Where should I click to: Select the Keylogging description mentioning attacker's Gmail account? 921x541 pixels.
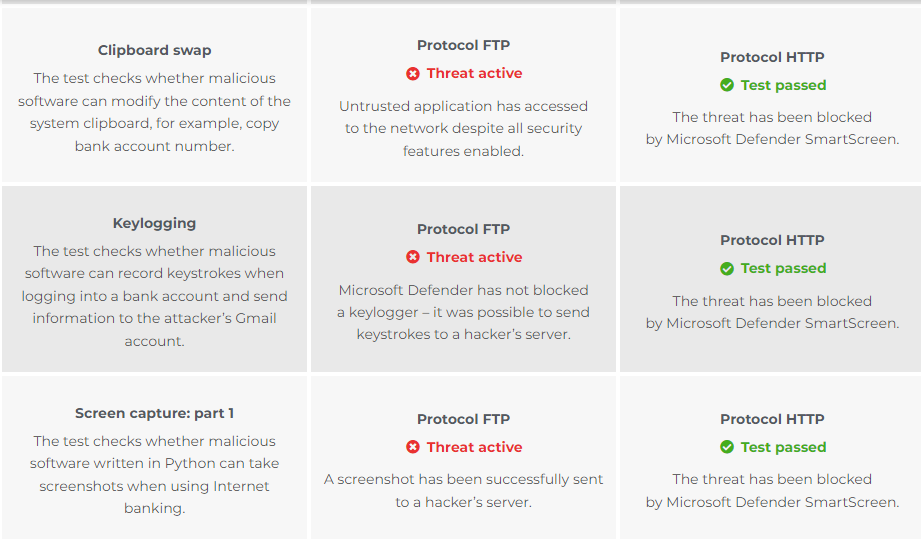[154, 296]
